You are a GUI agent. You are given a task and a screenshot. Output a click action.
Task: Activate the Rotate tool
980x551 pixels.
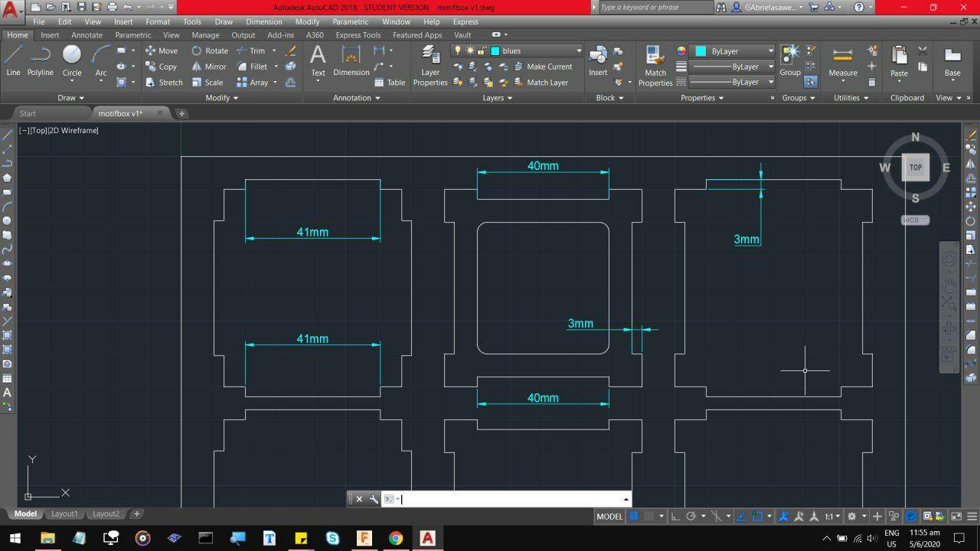click(x=210, y=51)
